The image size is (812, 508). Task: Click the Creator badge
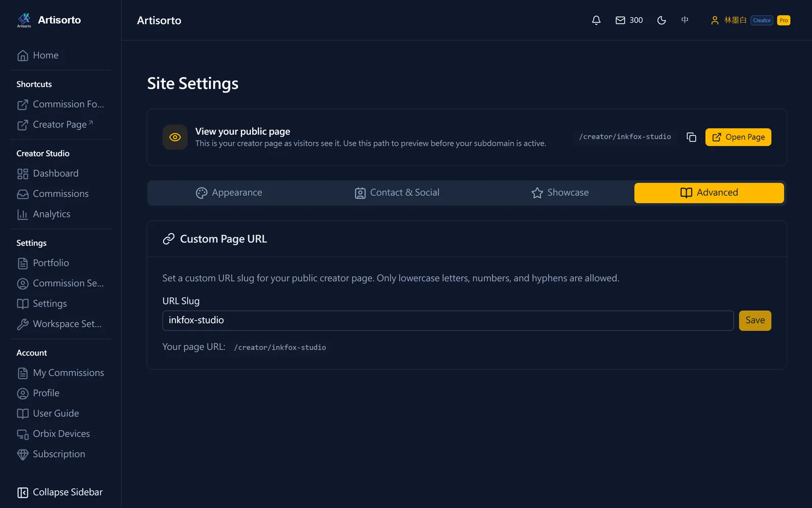762,20
